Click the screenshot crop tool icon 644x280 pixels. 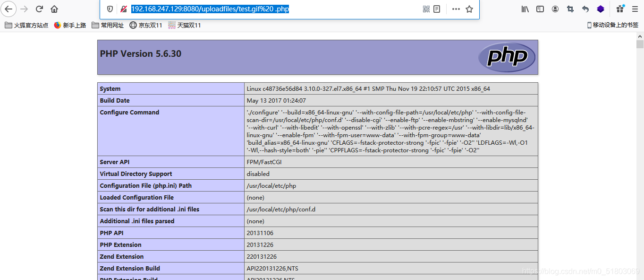pos(570,9)
